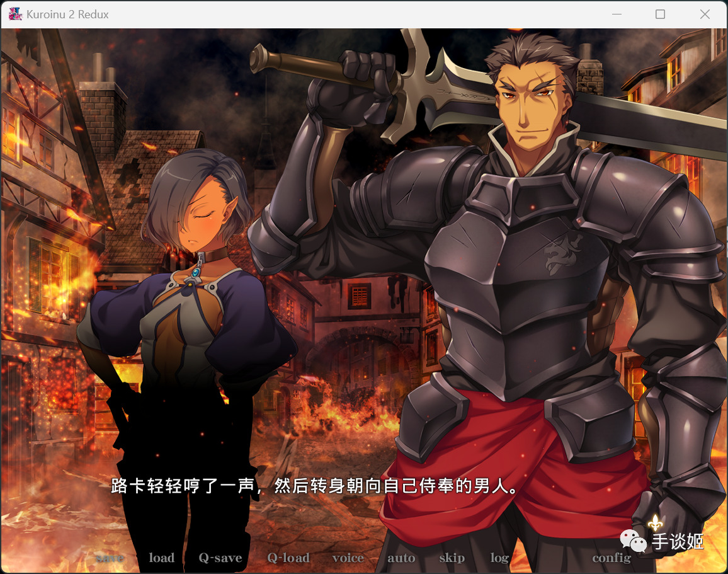Click the Kuroinu 2 Redux window title
The image size is (728, 574).
coord(67,14)
